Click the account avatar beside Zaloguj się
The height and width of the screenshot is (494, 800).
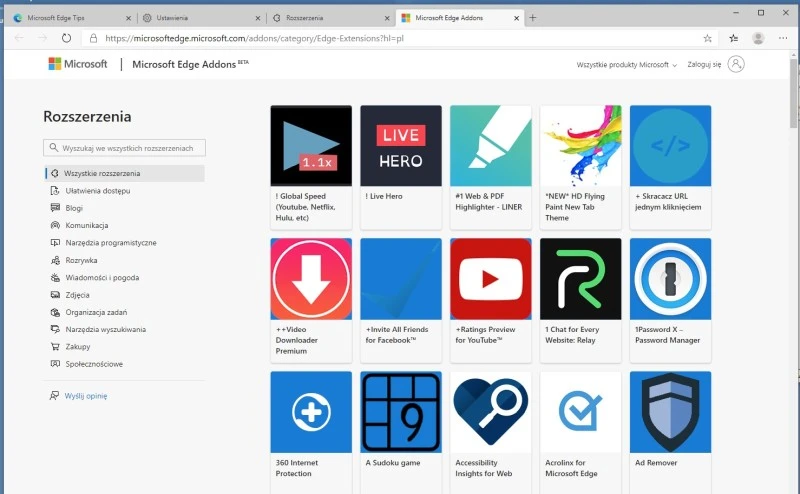tap(736, 64)
